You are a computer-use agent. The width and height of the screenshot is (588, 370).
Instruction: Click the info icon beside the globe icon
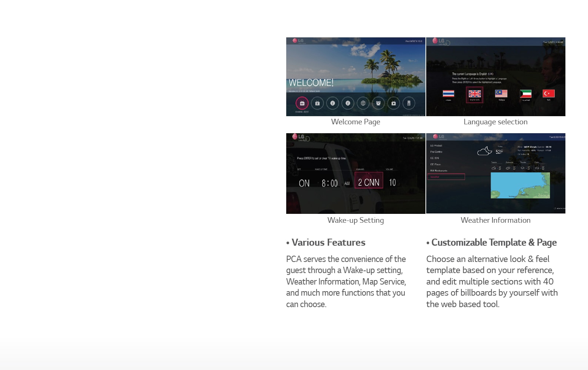click(x=348, y=103)
